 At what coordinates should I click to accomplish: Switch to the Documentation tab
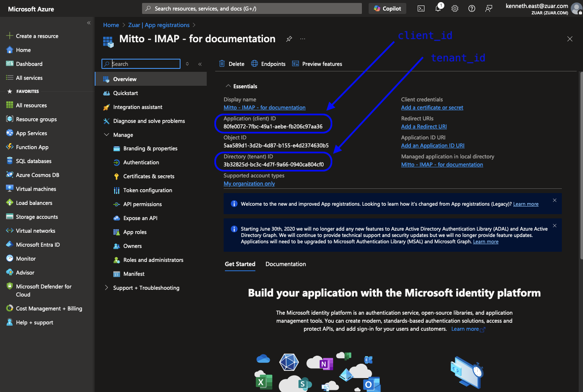click(286, 264)
